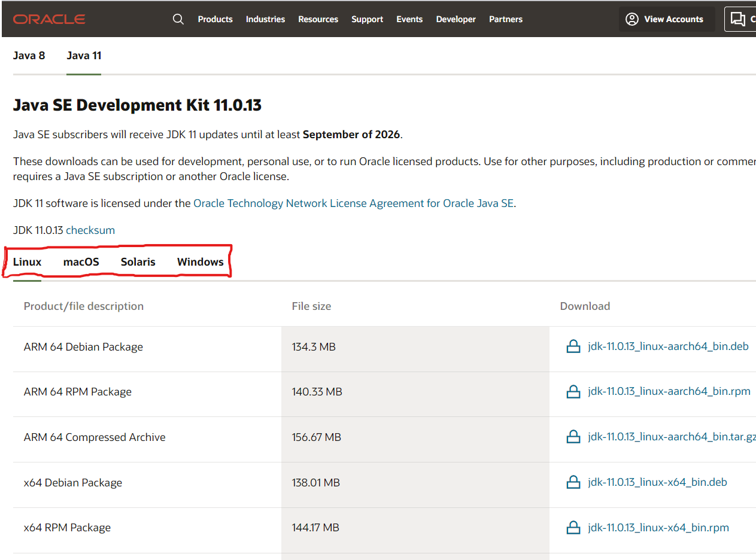This screenshot has width=756, height=560.
Task: Download jdk-11.0.13_linux-x64_bin.deb
Action: click(x=657, y=482)
